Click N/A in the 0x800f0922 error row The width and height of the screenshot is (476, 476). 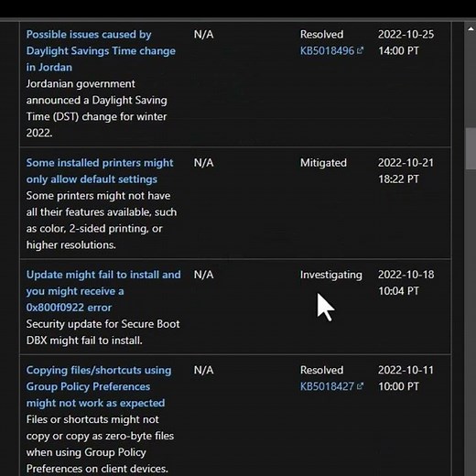tap(203, 275)
